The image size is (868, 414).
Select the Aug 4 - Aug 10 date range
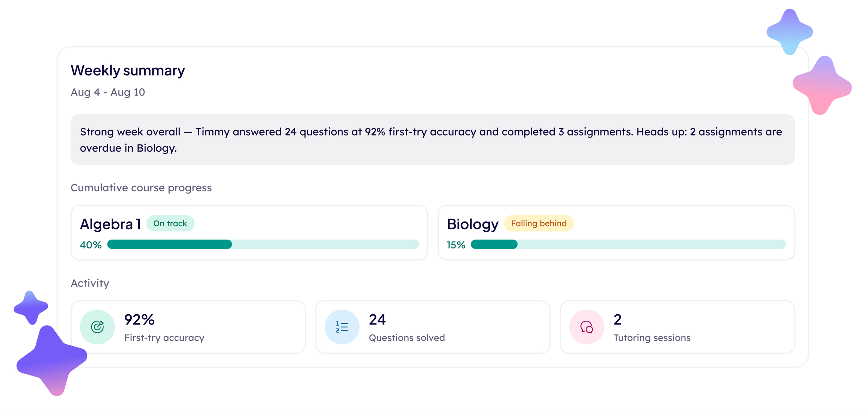108,92
